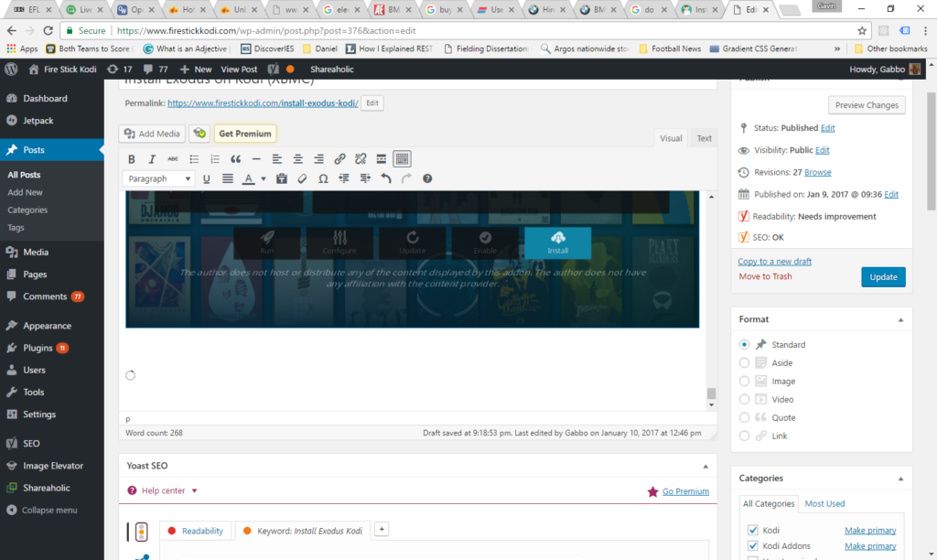Open the text color dropdown arrow
937x560 pixels.
click(263, 178)
